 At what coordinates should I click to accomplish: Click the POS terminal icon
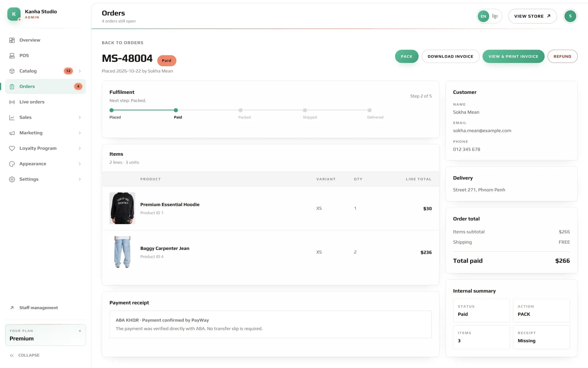coord(12,56)
